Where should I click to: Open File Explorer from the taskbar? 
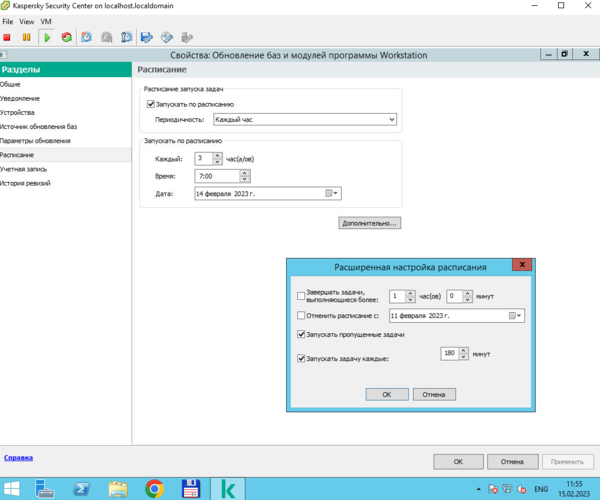click(118, 489)
